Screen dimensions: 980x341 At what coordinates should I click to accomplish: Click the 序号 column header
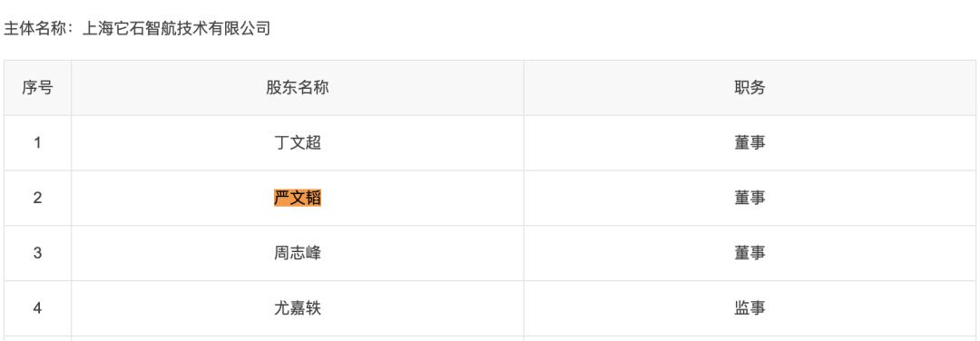click(x=37, y=88)
